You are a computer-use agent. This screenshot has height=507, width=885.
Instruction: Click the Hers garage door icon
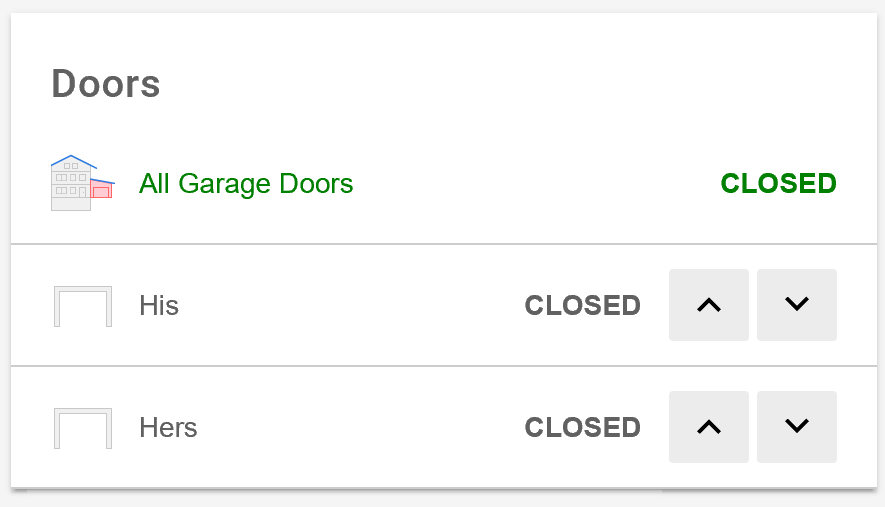pyautogui.click(x=82, y=428)
